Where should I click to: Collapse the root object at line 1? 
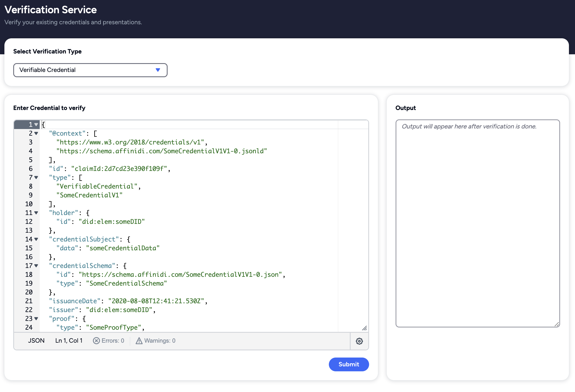tap(36, 125)
